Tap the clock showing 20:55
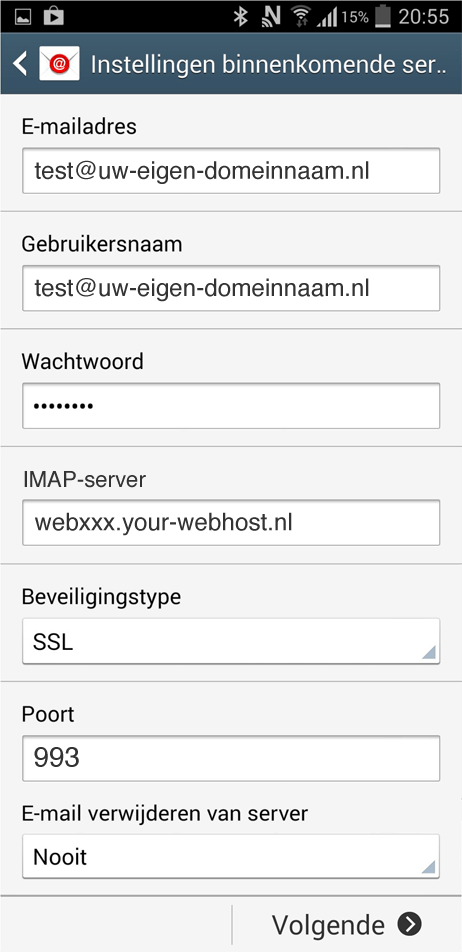This screenshot has width=462, height=952. tap(423, 16)
